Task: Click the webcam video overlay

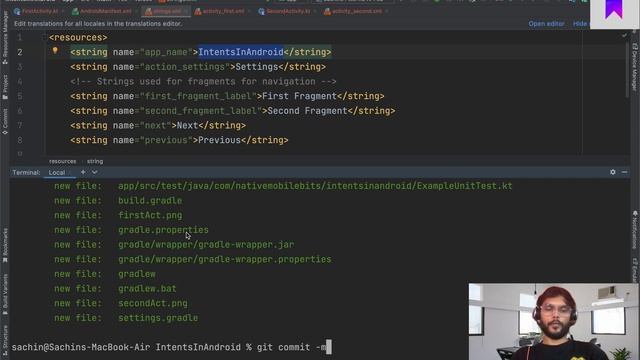Action: click(x=553, y=322)
